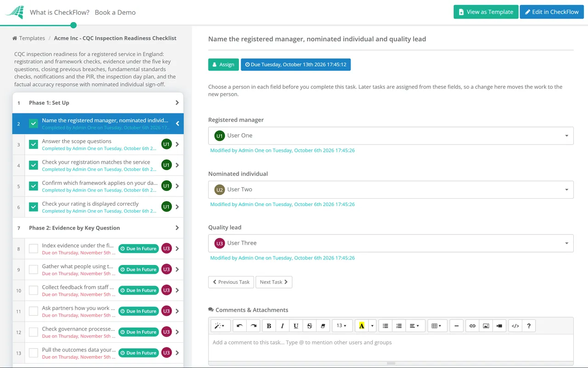This screenshot has width=588, height=368.
Task: Uncheck 'Confirm which framework applies' task checkbox
Action: click(34, 186)
